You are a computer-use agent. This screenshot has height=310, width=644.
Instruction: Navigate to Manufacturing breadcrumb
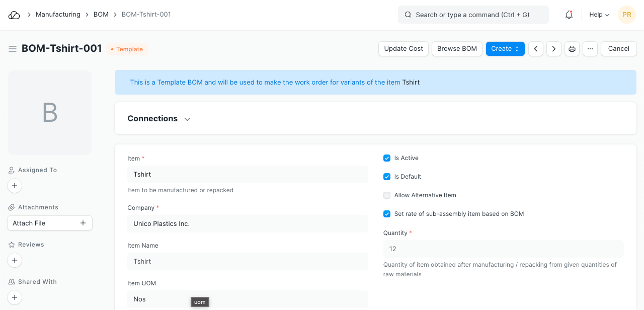58,15
